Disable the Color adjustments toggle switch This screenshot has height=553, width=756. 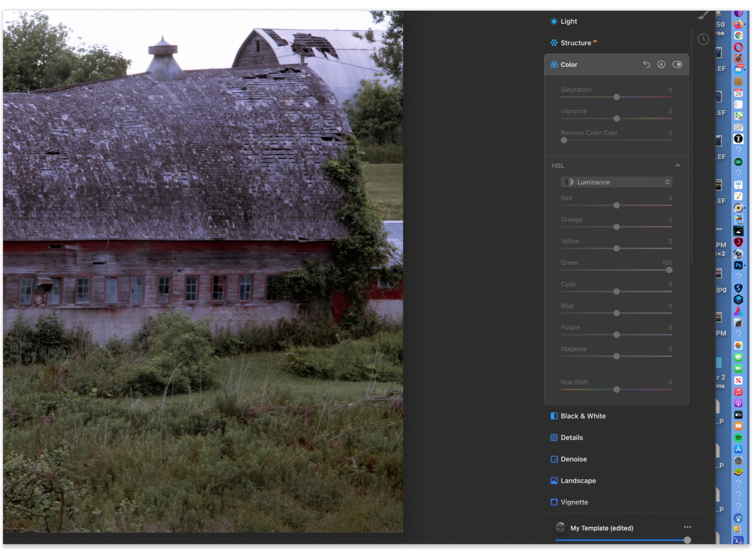[677, 64]
